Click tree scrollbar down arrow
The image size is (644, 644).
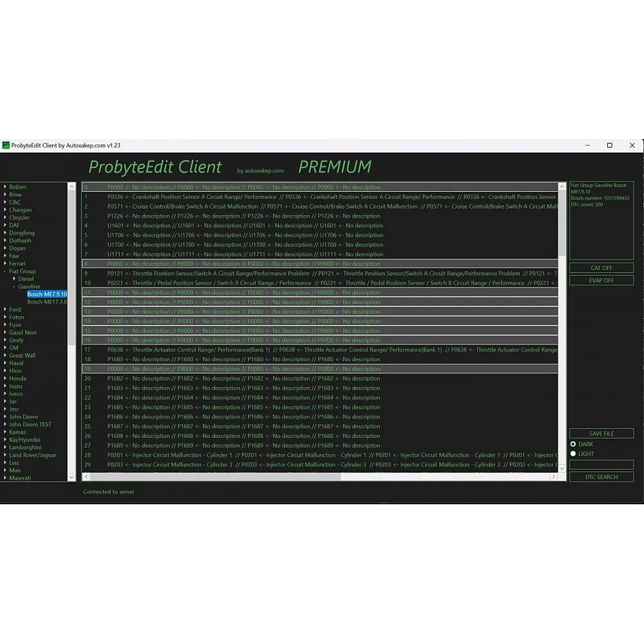coord(71,477)
